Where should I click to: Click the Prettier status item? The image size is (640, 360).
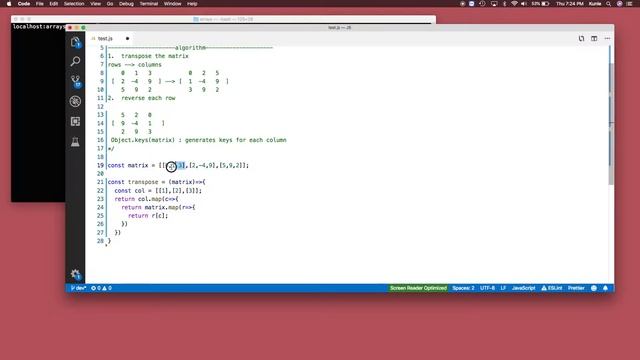(576, 288)
